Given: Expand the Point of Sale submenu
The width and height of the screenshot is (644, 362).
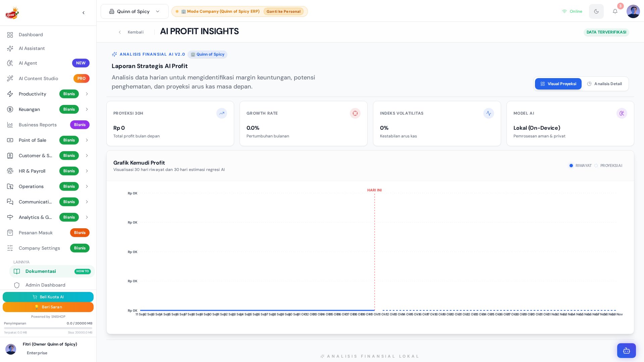Looking at the screenshot, I should 87,140.
